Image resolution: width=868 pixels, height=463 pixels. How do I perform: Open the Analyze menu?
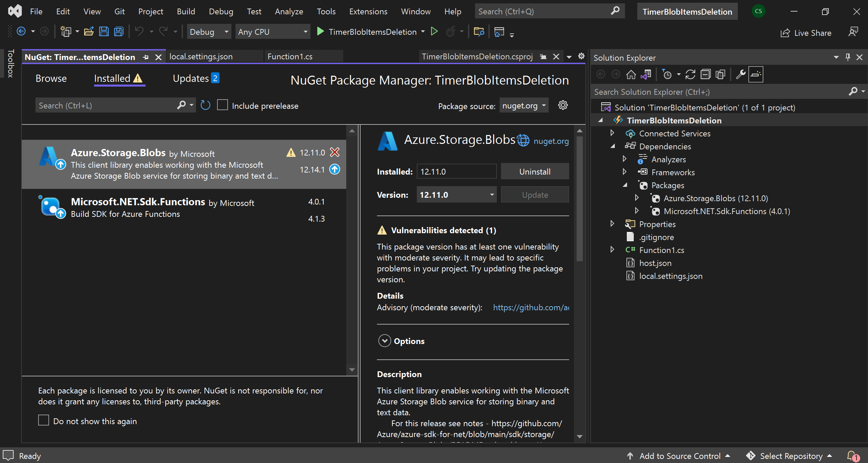[289, 12]
